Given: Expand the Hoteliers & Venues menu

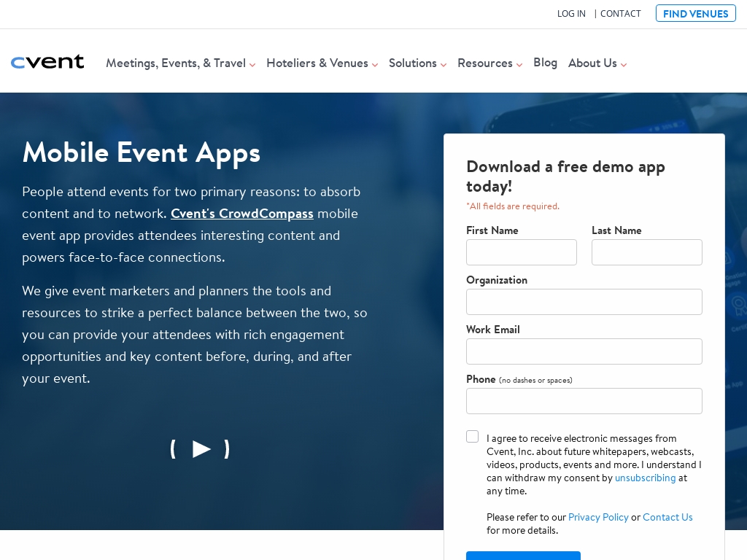Looking at the screenshot, I should [322, 63].
